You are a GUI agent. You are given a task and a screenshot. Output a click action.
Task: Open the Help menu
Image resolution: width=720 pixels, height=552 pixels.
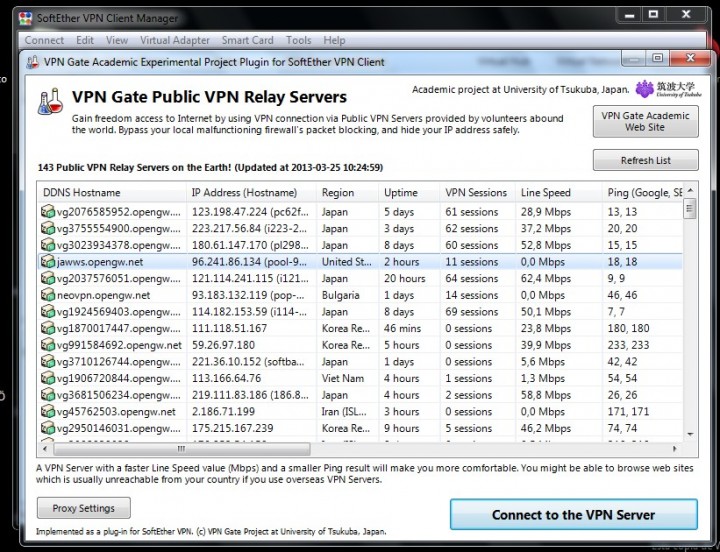click(334, 40)
